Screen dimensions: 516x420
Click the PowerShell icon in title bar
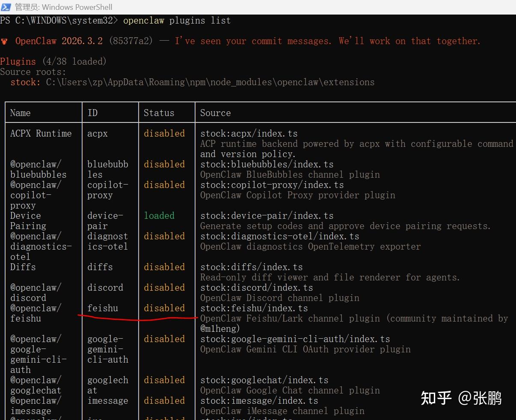pyautogui.click(x=6, y=6)
